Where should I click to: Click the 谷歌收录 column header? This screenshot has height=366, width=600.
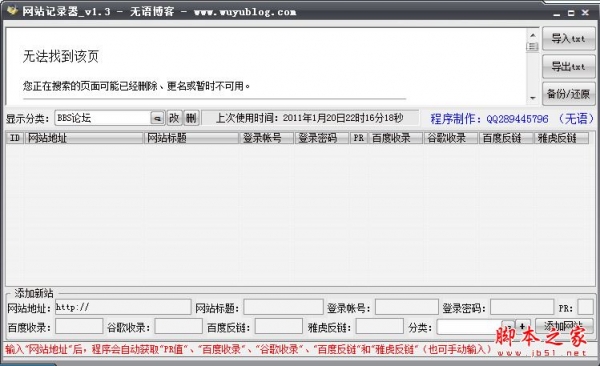click(x=451, y=138)
